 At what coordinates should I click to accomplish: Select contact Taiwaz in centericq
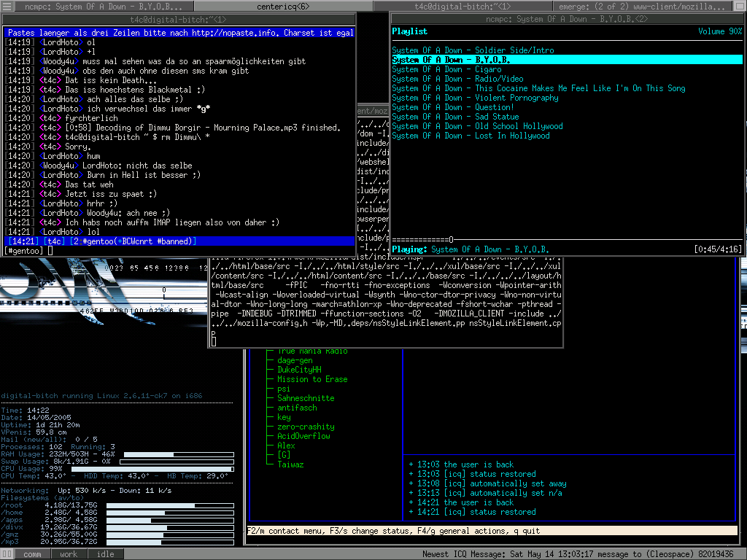coord(290,464)
